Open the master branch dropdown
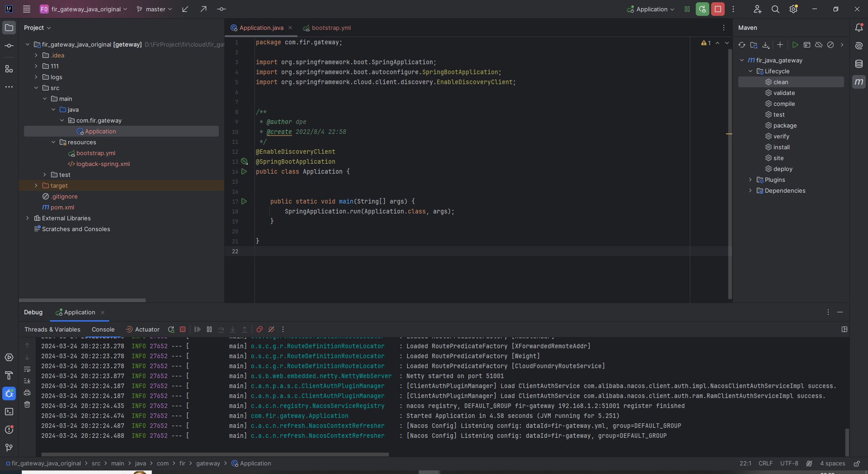The image size is (868, 474). [x=155, y=9]
